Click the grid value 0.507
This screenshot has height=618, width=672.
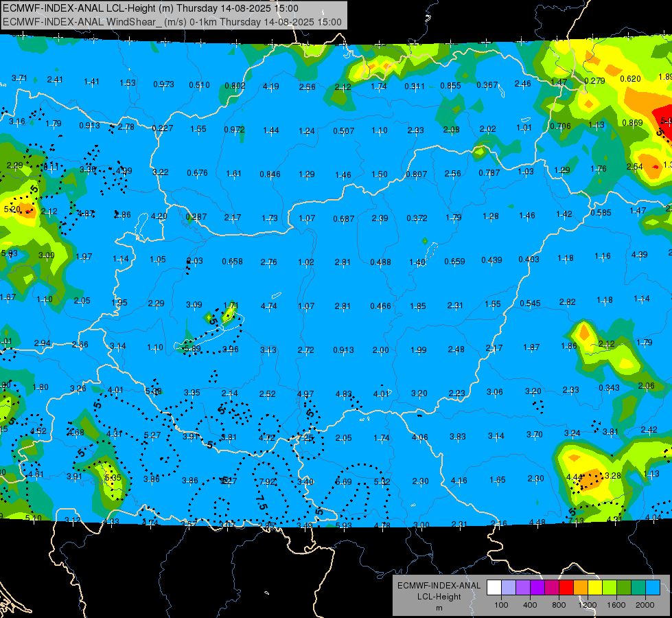344,130
